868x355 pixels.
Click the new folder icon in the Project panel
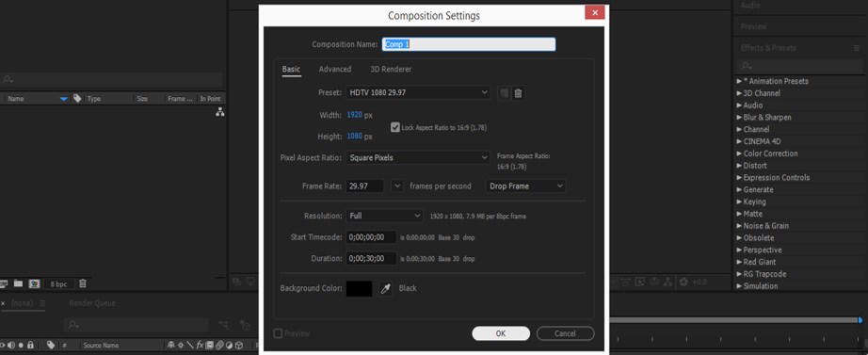[x=18, y=283]
